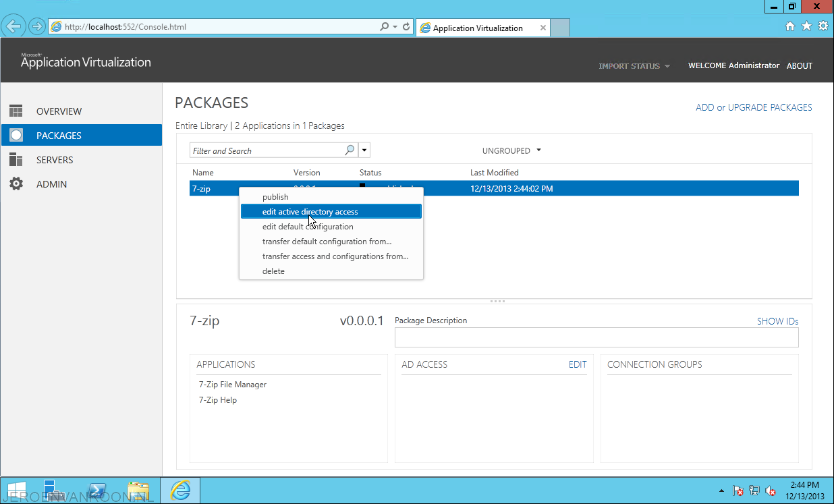Screen dimensions: 834x504
Task: Focus the Filter and Search field
Action: tap(267, 150)
